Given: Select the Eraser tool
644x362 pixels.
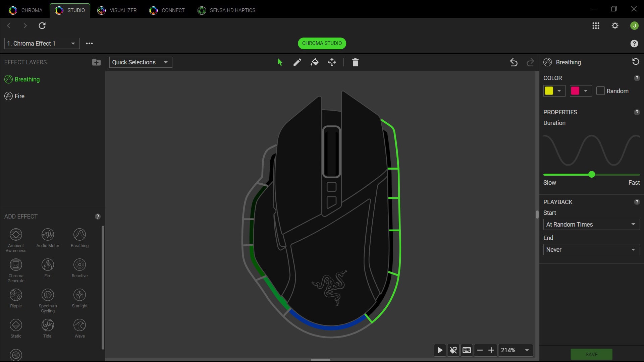Looking at the screenshot, I should 315,62.
